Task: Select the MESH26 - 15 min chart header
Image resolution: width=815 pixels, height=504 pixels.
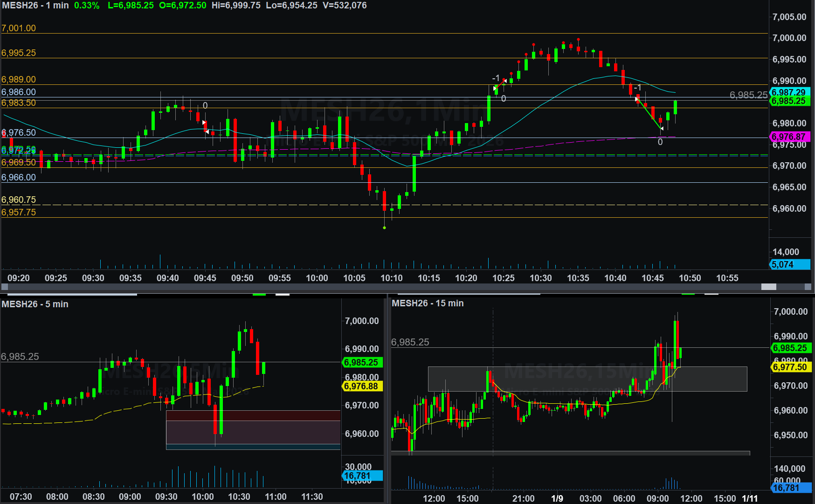Action: click(x=428, y=303)
